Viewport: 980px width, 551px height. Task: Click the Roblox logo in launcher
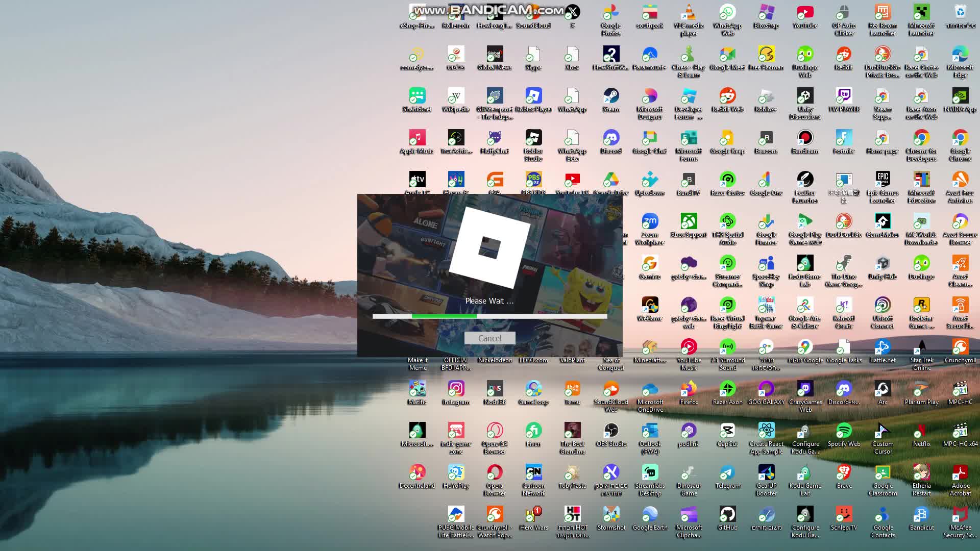[x=489, y=247]
